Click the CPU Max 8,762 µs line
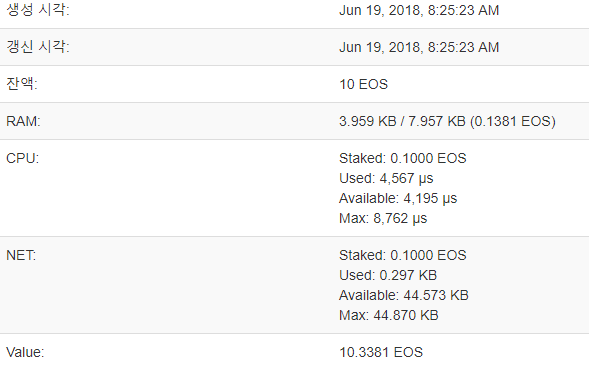The height and width of the screenshot is (377, 589). tap(383, 218)
